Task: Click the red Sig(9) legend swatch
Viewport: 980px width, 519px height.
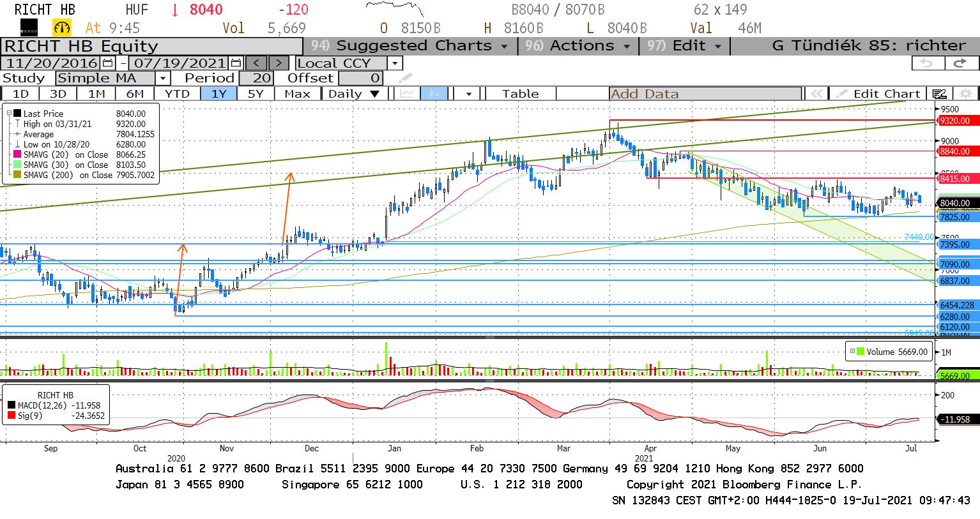Action: point(11,416)
